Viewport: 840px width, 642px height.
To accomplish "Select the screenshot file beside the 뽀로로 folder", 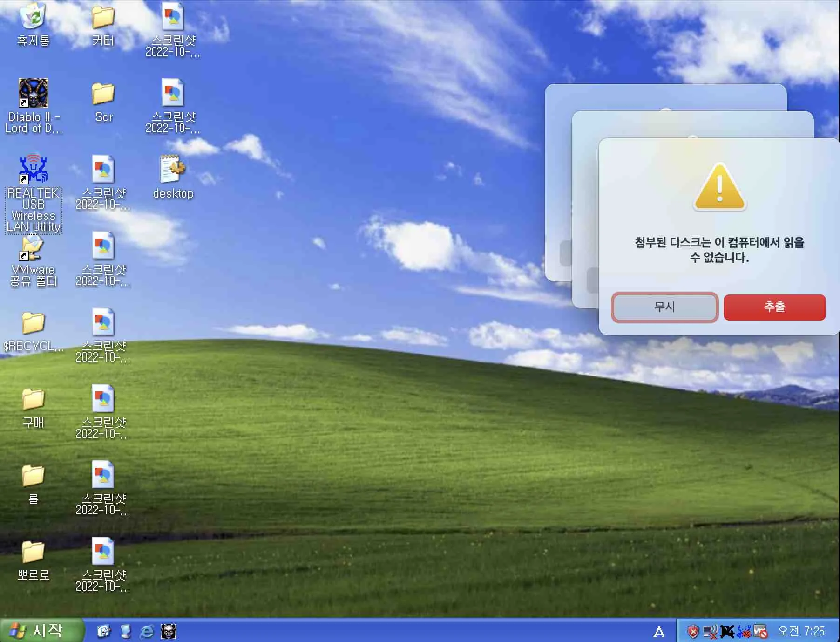I will [x=103, y=565].
